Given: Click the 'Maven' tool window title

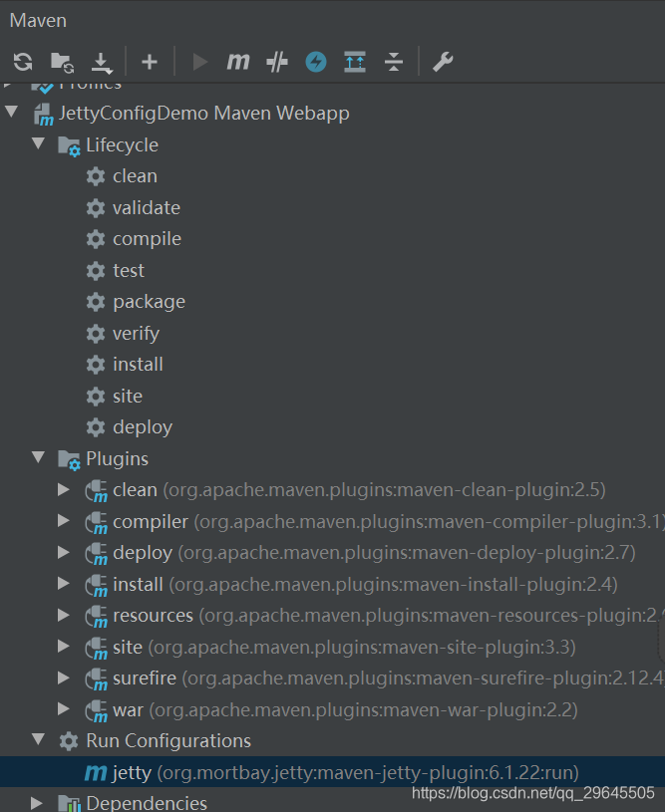Looking at the screenshot, I should [38, 21].
